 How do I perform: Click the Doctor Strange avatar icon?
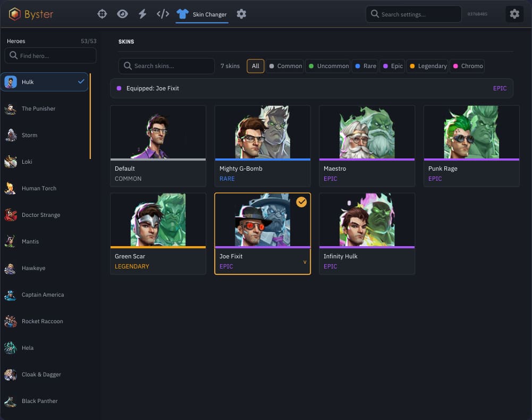pyautogui.click(x=11, y=215)
